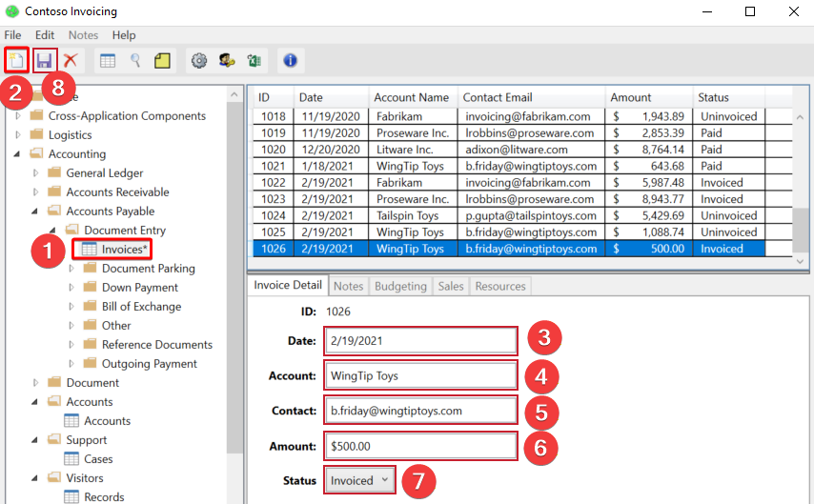This screenshot has width=814, height=504.
Task: Collapse the Document Entry node arrow
Action: tap(52, 231)
